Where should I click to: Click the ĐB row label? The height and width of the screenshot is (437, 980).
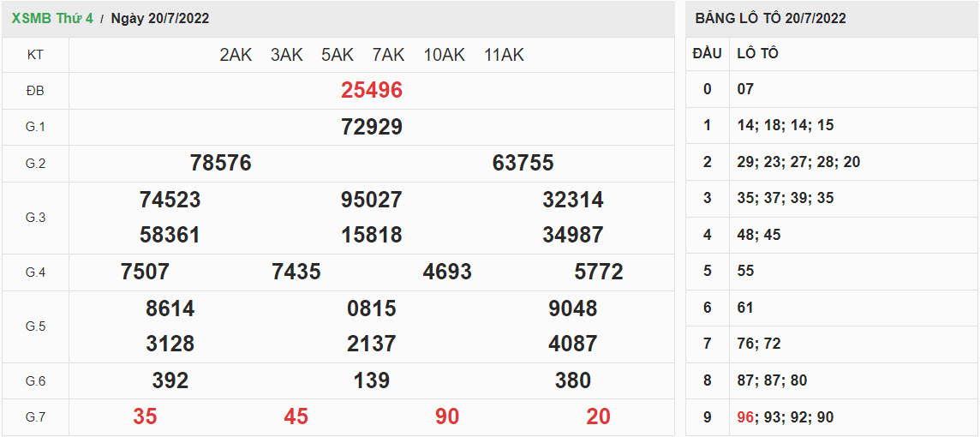pyautogui.click(x=35, y=91)
